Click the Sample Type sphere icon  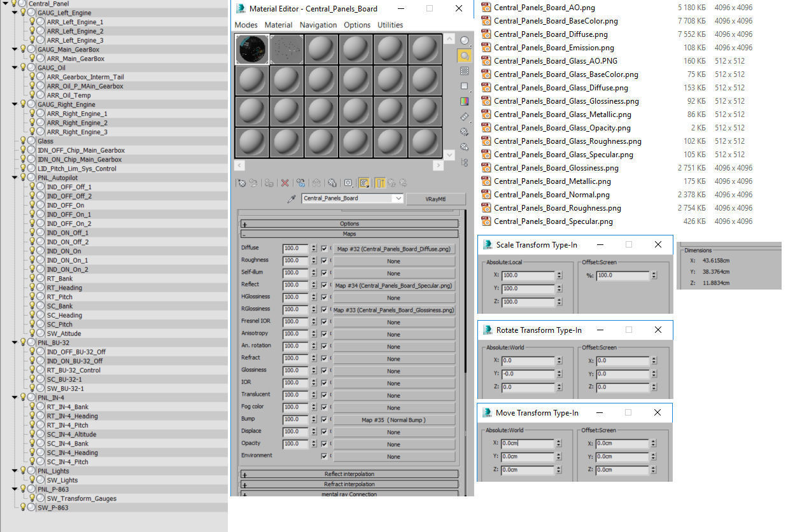(465, 40)
